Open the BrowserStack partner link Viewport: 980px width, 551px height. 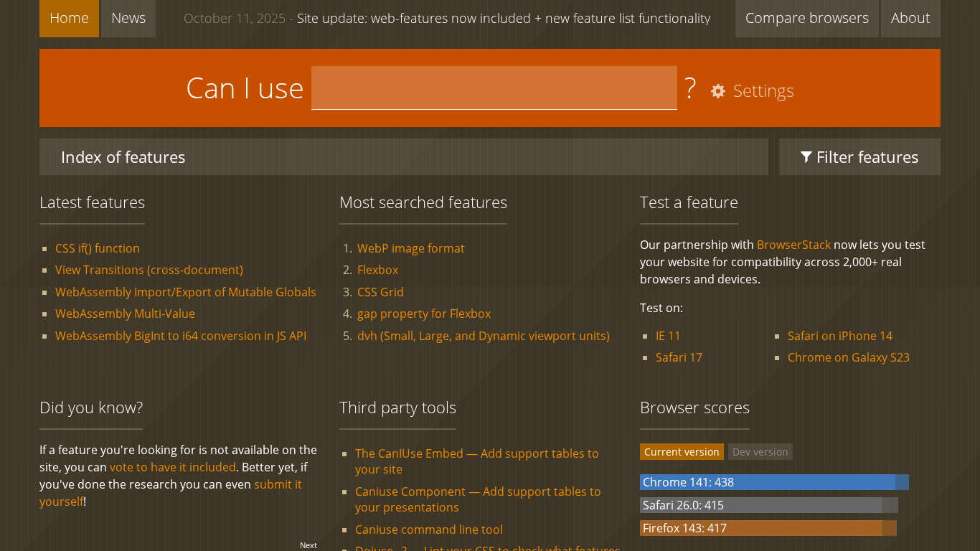[793, 245]
